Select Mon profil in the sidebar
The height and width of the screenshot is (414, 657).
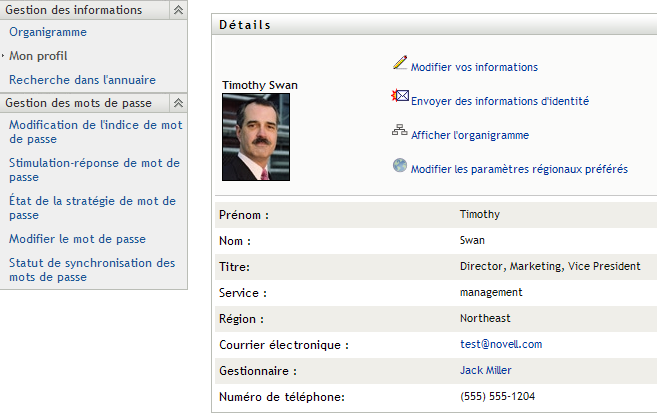(38, 56)
